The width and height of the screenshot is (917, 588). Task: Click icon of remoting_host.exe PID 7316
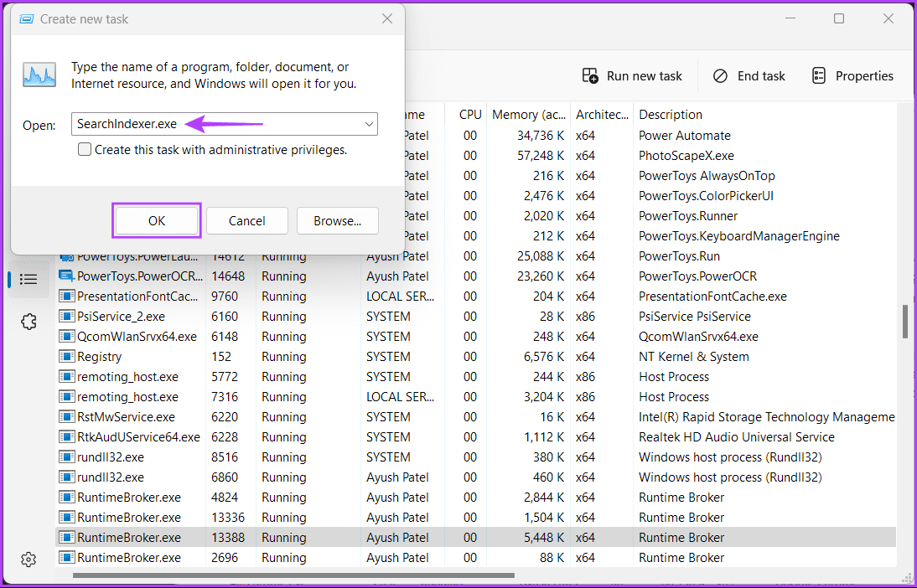click(x=67, y=397)
